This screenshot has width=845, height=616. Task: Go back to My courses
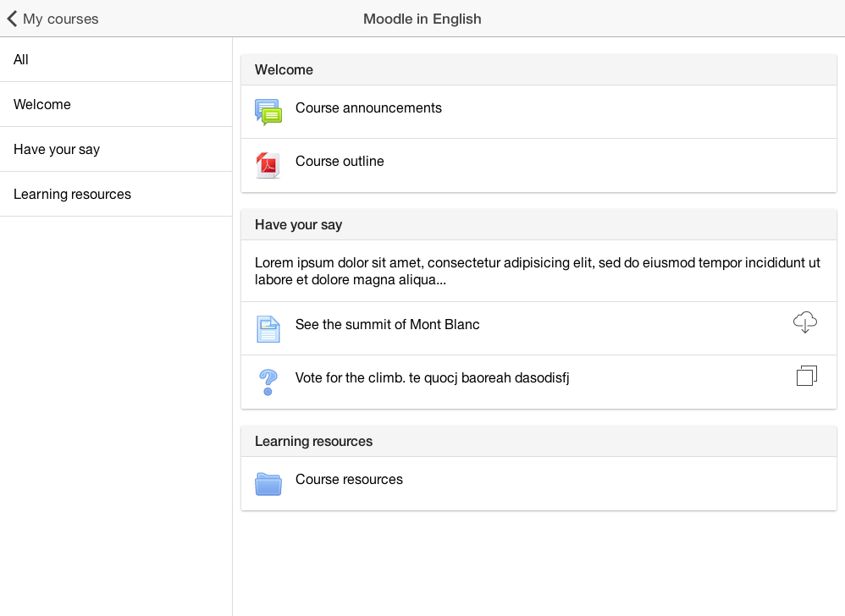click(52, 19)
